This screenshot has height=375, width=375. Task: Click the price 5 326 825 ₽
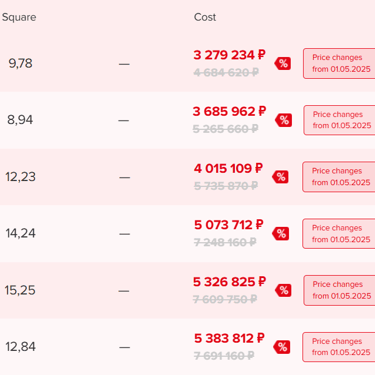(x=229, y=282)
